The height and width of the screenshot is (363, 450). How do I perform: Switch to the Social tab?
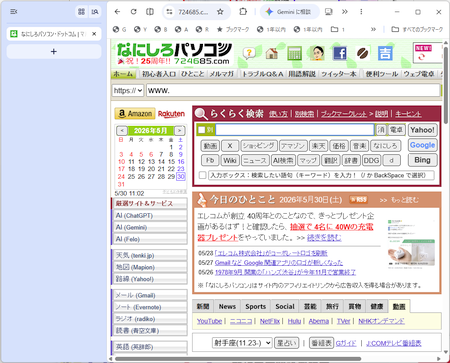point(285,306)
